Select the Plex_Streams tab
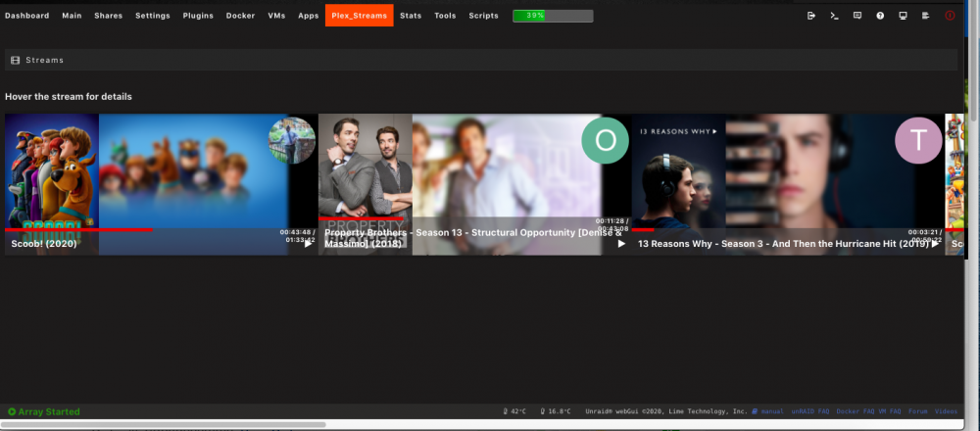 point(360,16)
